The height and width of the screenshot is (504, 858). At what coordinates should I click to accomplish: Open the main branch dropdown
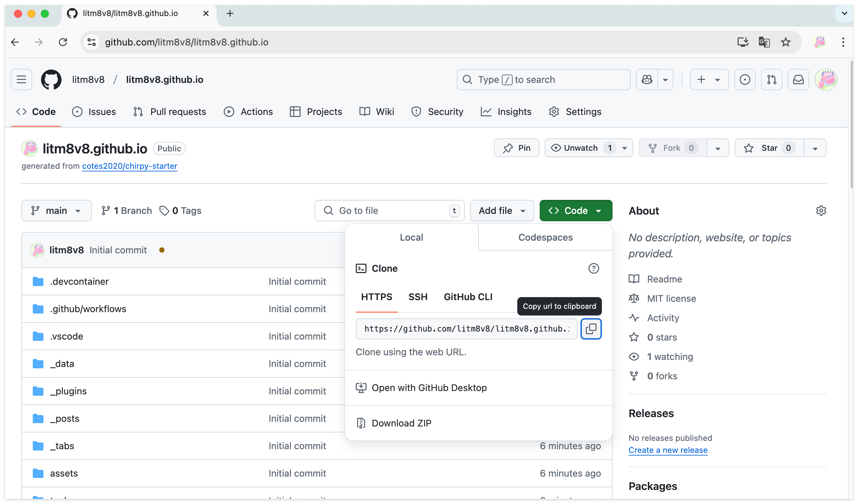pos(56,210)
